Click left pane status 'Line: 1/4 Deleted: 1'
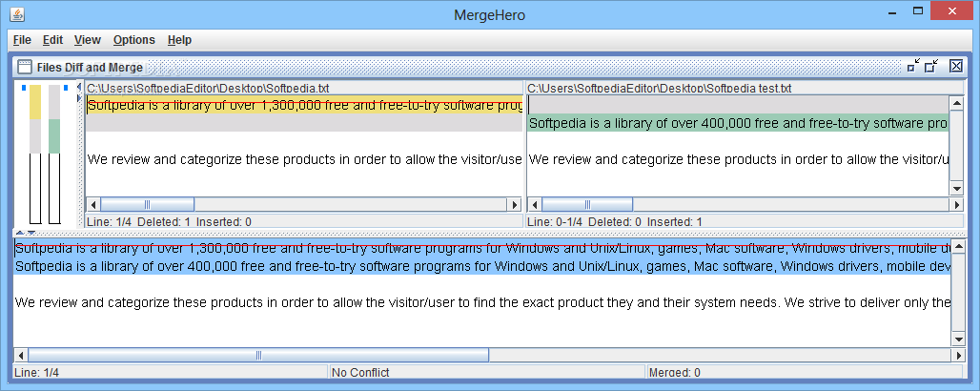Image resolution: width=980 pixels, height=391 pixels. (303, 221)
